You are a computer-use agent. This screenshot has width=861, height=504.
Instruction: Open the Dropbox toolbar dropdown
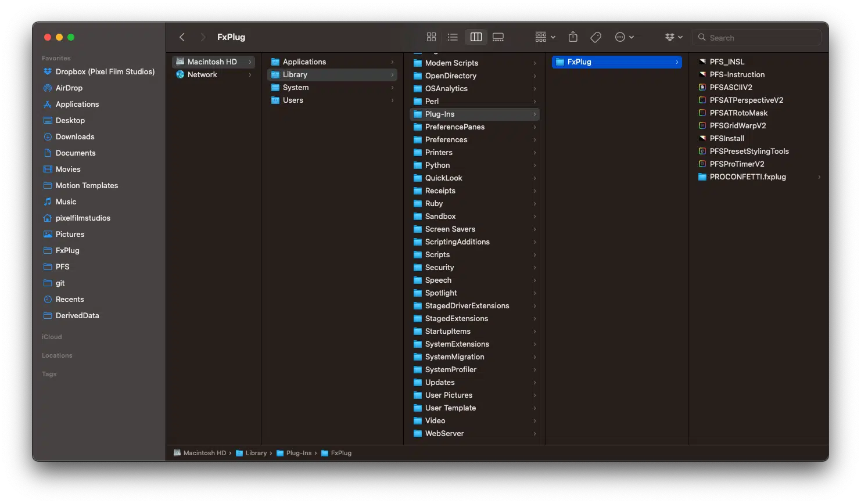(674, 37)
